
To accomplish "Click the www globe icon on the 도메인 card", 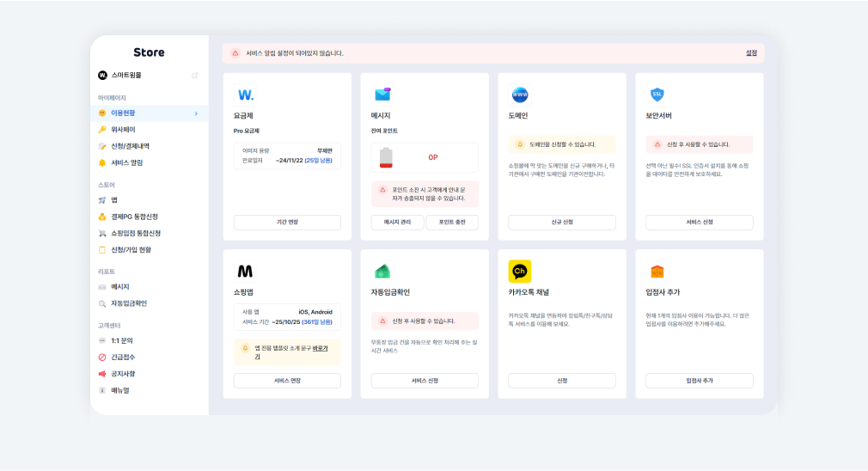I will pyautogui.click(x=520, y=95).
